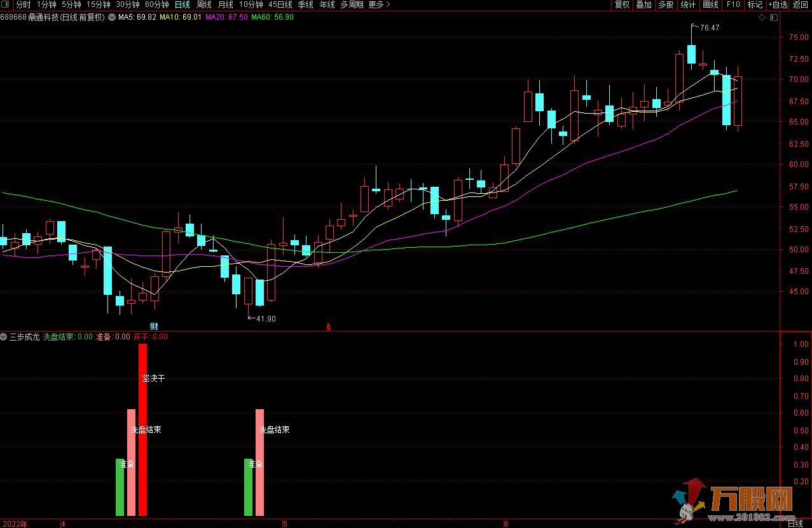Click the F10 button
The width and height of the screenshot is (812, 528).
(733, 4)
